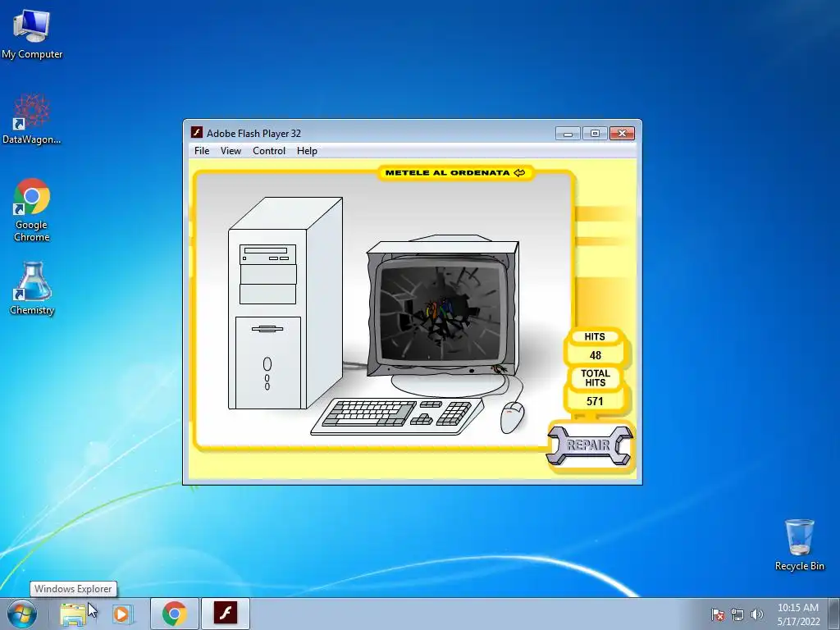Hit the mouse beside the keyboard
The width and height of the screenshot is (840, 630).
512,417
